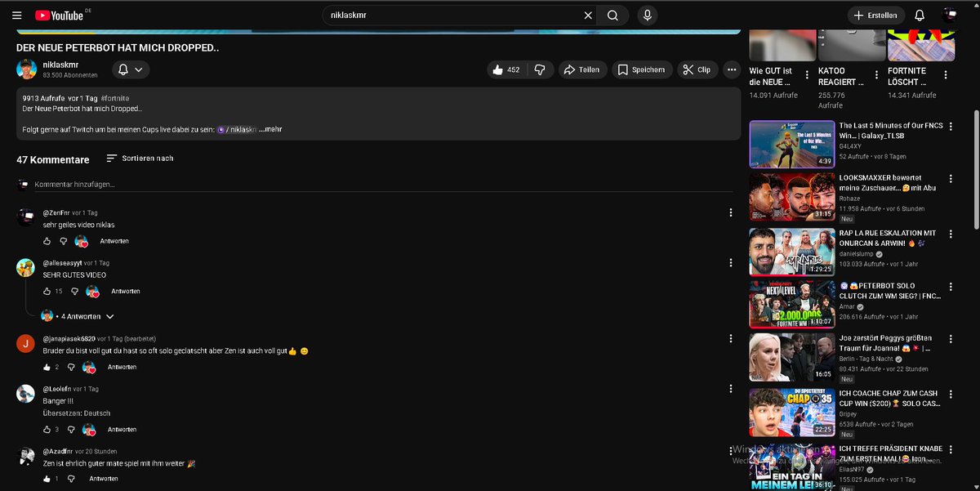The height and width of the screenshot is (491, 980).
Task: Open ICH COACHE CHAP ZUM CASH video title
Action: [890, 398]
